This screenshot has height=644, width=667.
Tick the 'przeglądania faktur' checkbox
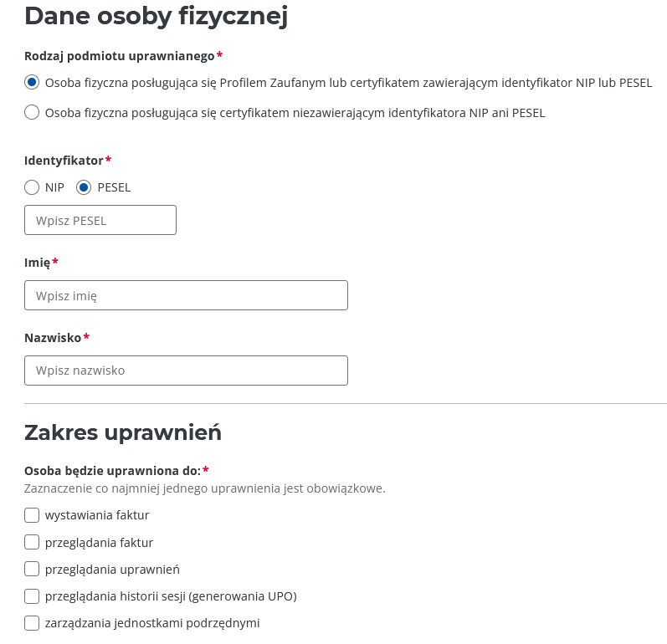(x=32, y=542)
